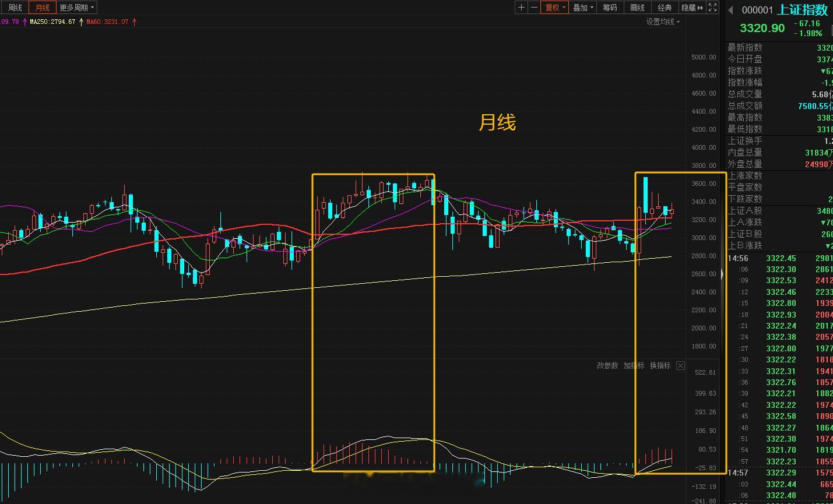
Task: Click the 000001 stock code
Action: click(757, 10)
